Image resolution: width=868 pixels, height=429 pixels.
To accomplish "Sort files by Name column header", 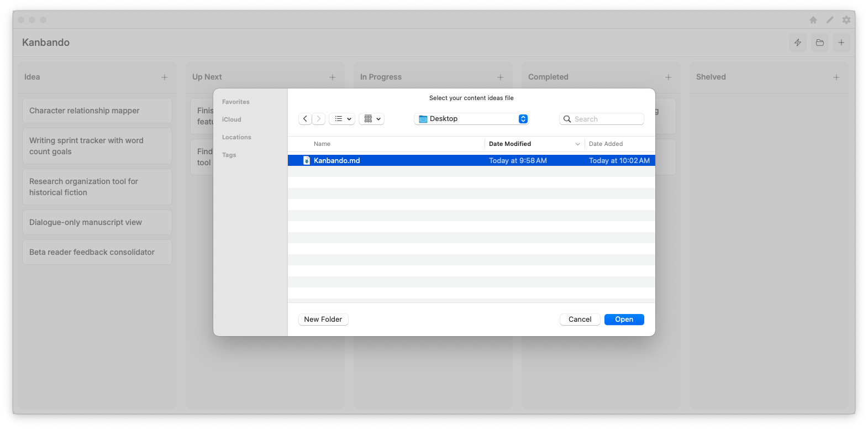I will coord(322,144).
